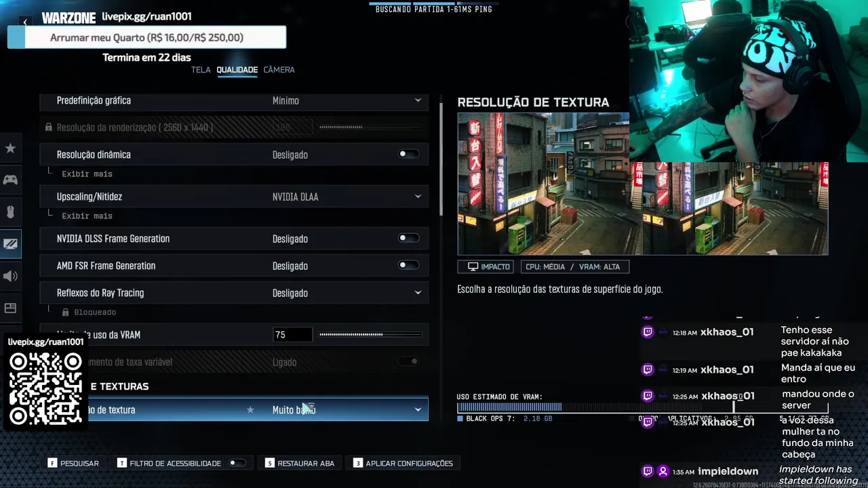The height and width of the screenshot is (488, 868).
Task: Switch to the CÂMERA tab
Action: click(x=279, y=70)
